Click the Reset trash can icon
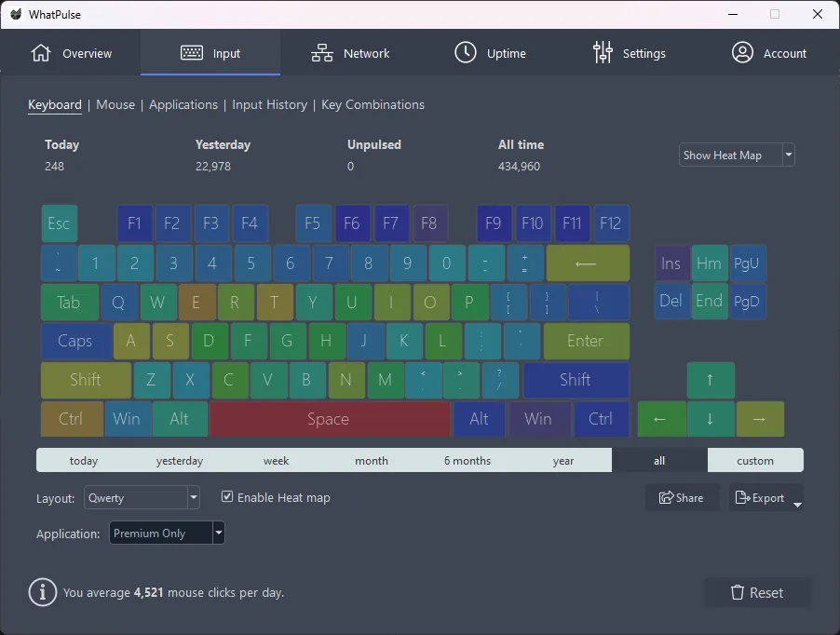Image resolution: width=840 pixels, height=635 pixels. [737, 592]
